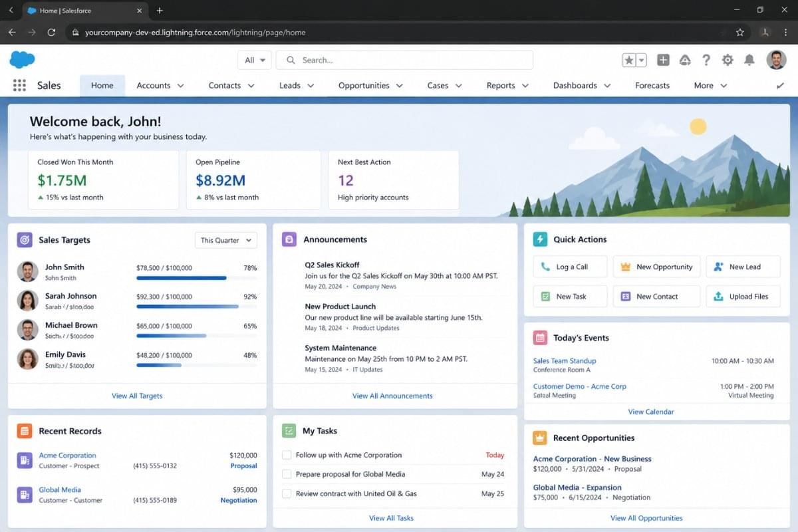Screen dimensions: 798x532
Task: Click the Salesforce cloud logo
Action: [x=22, y=60]
